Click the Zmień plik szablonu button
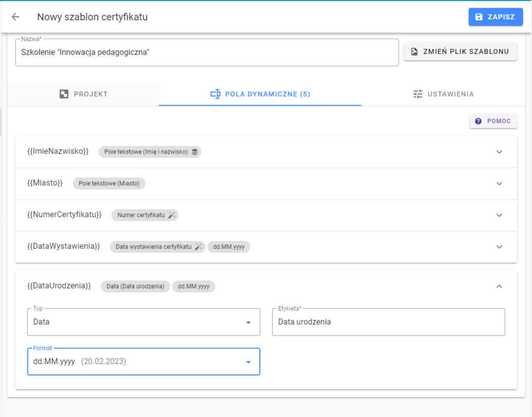 tap(460, 51)
